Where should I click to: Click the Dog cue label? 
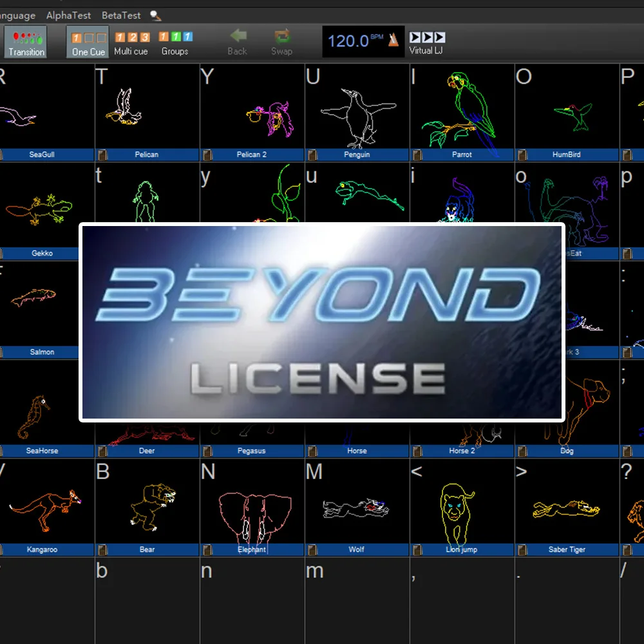pos(567,451)
